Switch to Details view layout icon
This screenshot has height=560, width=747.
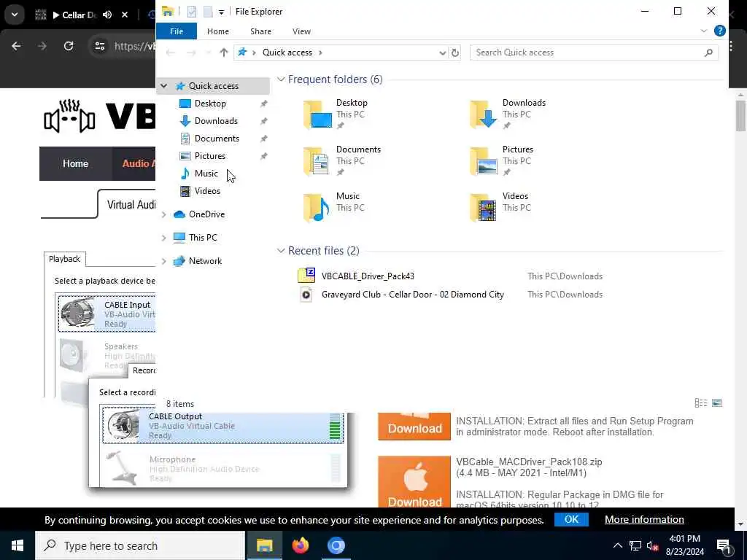701,403
